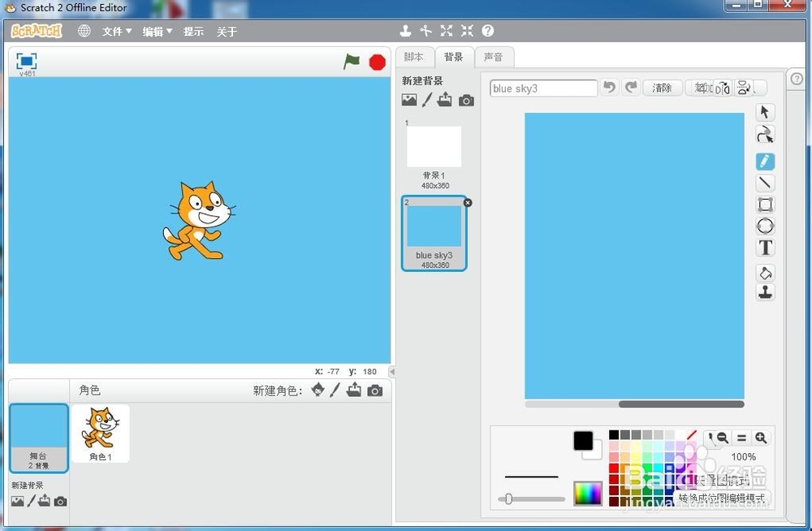Viewport: 812px width, 531px height.
Task: Choose the Select arrow tool
Action: tap(765, 112)
